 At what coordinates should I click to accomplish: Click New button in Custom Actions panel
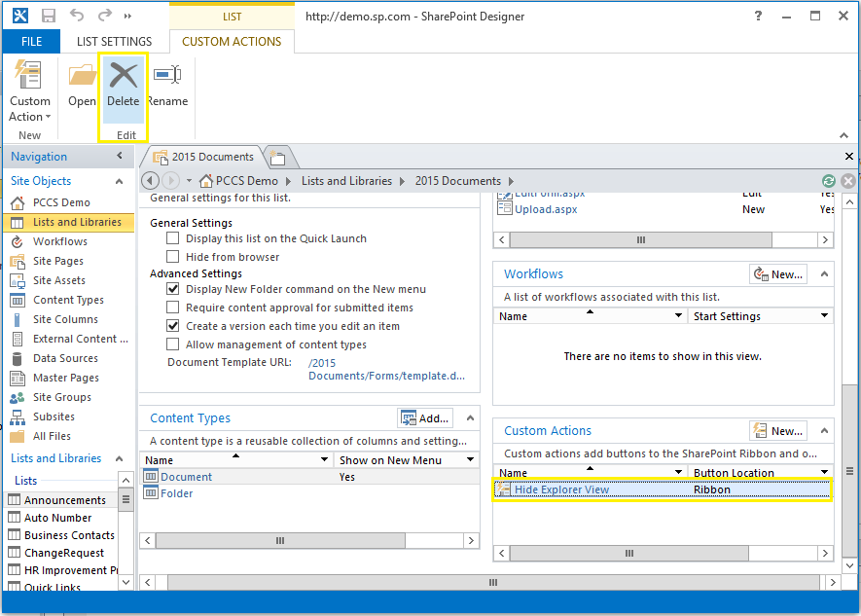(x=778, y=431)
